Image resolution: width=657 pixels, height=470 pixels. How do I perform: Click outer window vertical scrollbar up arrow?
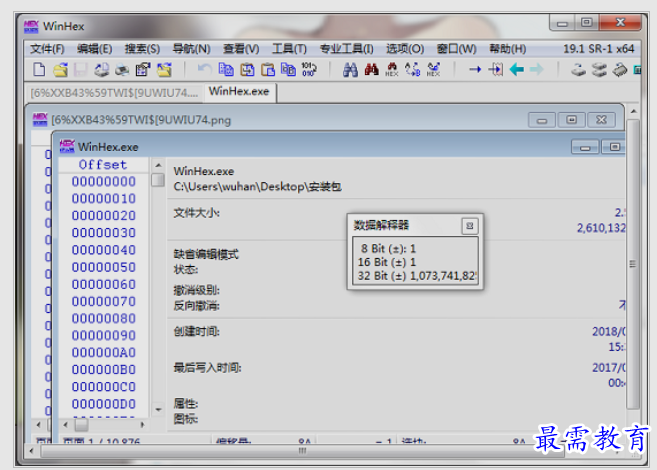click(x=634, y=111)
